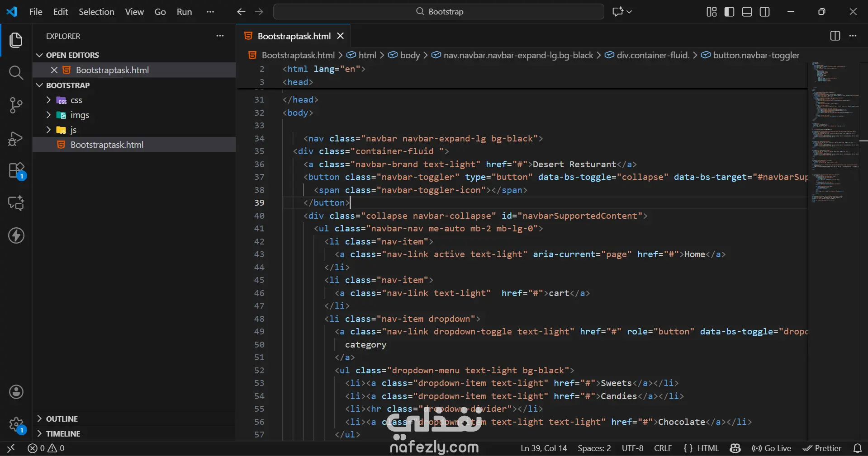
Task: Expand the OUTLINE section
Action: pos(62,419)
